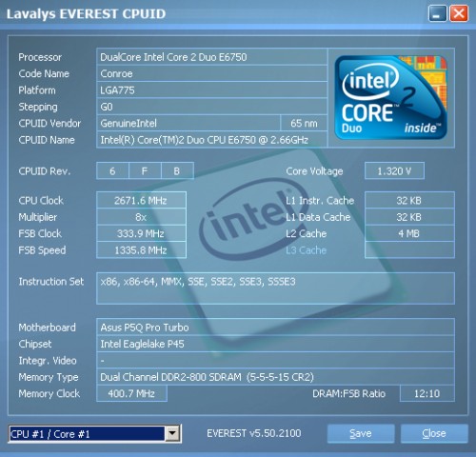Click the Memory Type label
The height and width of the screenshot is (457, 476).
49,377
